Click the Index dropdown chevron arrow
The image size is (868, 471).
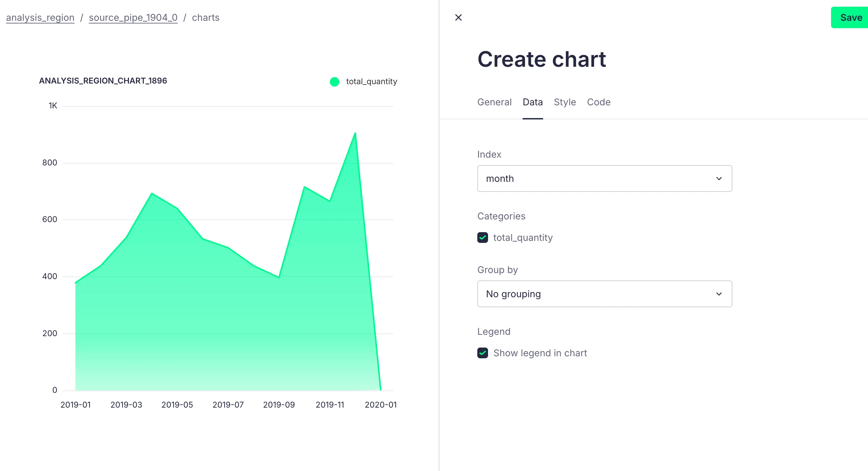point(719,178)
